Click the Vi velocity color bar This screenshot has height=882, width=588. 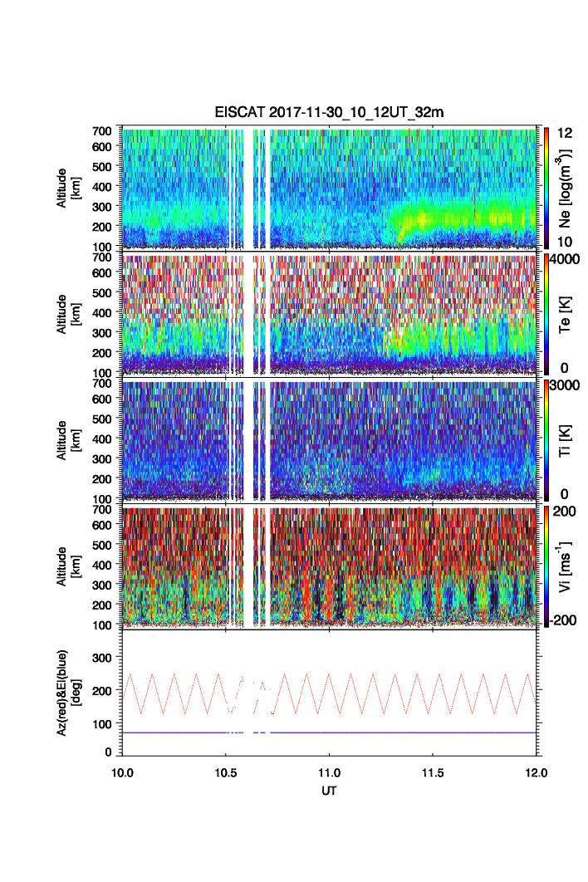(x=545, y=566)
